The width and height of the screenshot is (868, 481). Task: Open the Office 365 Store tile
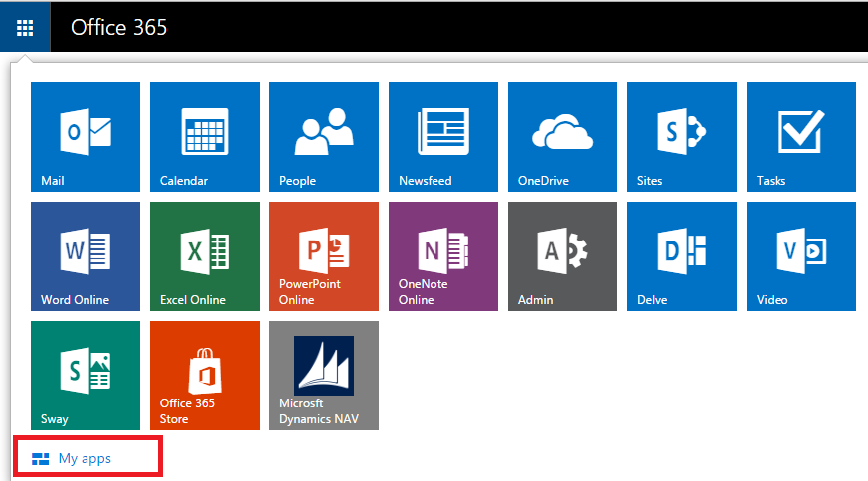point(205,376)
